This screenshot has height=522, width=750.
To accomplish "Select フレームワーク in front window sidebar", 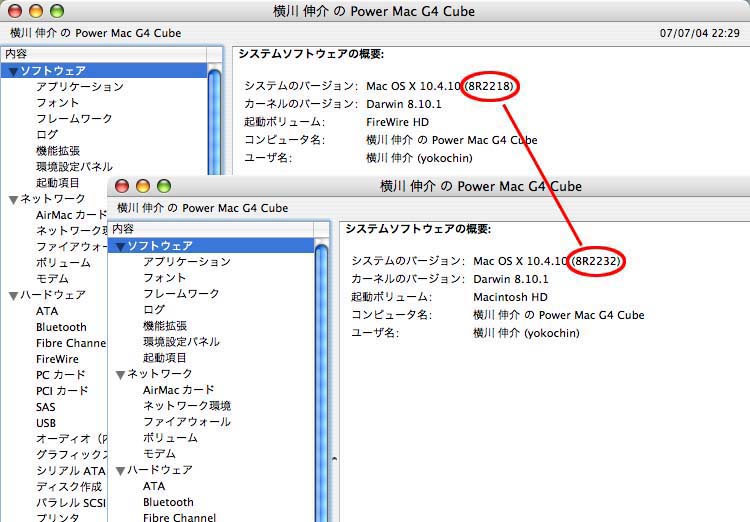I will (x=181, y=294).
